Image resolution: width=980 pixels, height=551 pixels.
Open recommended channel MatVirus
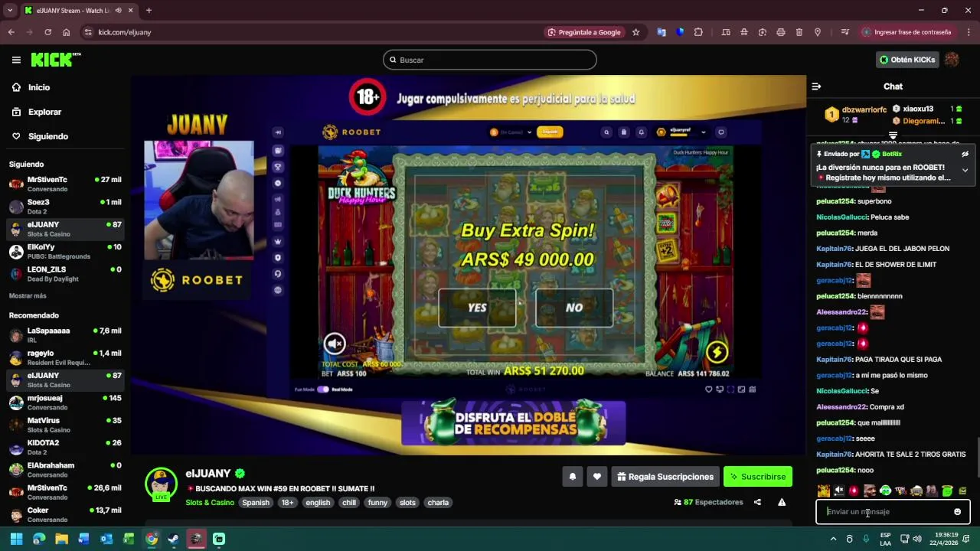pos(65,425)
